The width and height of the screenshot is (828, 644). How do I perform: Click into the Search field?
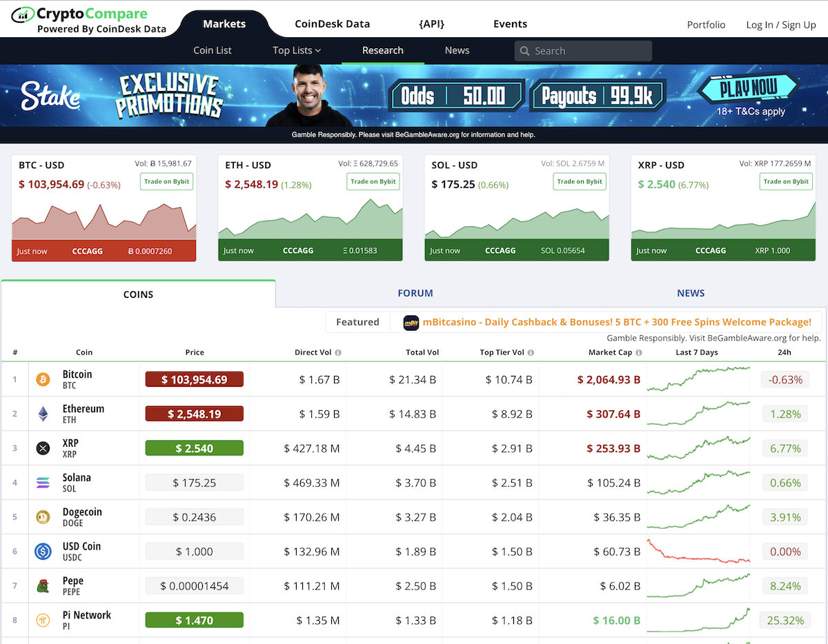tap(583, 51)
